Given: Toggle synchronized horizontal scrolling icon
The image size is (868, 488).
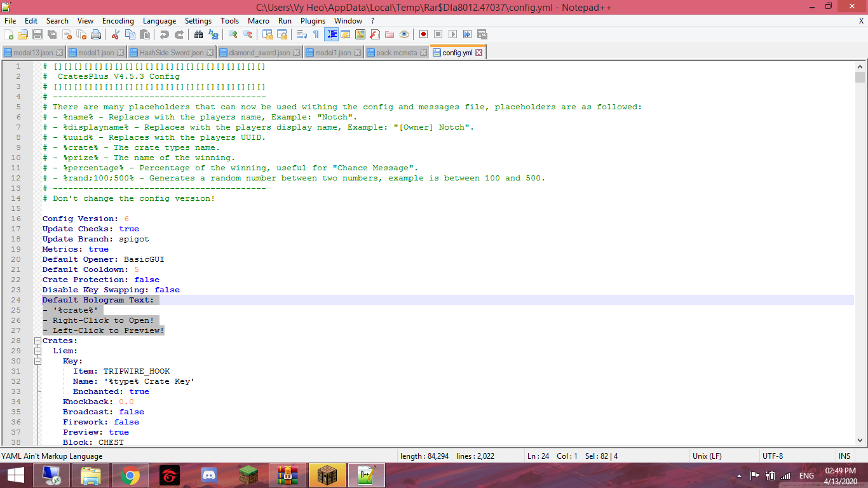Looking at the screenshot, I should point(282,34).
